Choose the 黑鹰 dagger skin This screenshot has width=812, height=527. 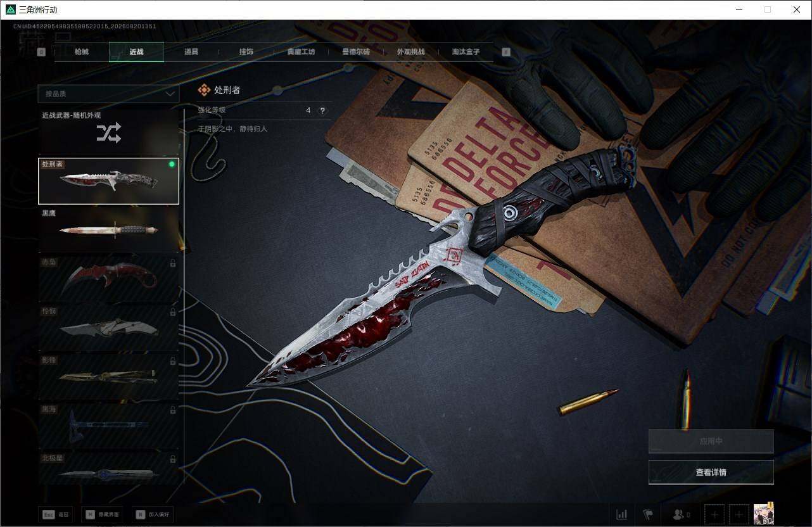108,230
